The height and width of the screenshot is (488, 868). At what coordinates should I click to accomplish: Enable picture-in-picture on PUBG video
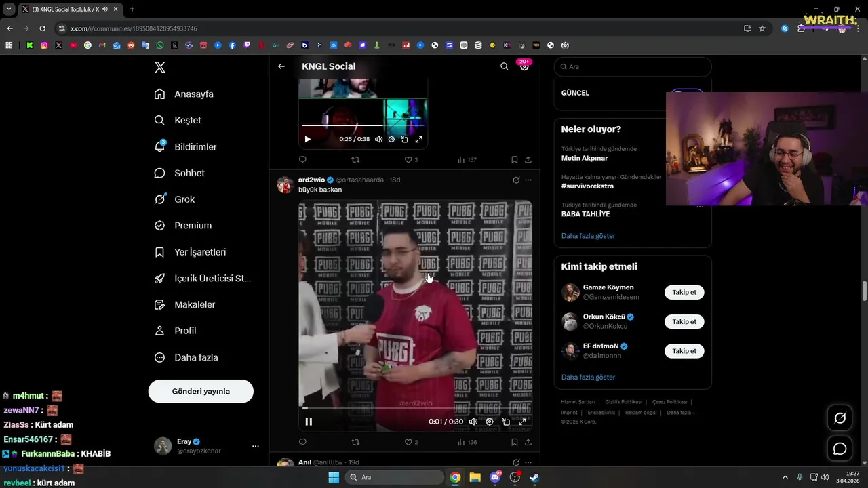(x=506, y=422)
